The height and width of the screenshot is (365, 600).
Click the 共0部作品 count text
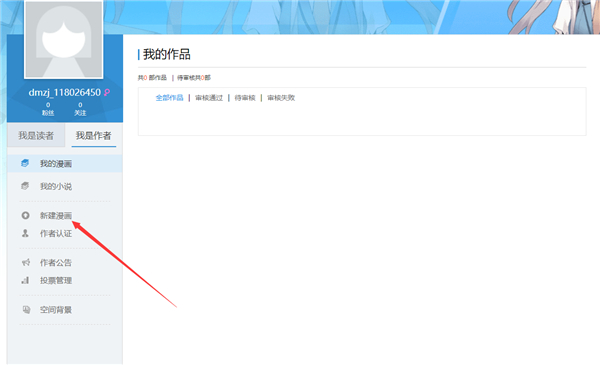click(152, 78)
